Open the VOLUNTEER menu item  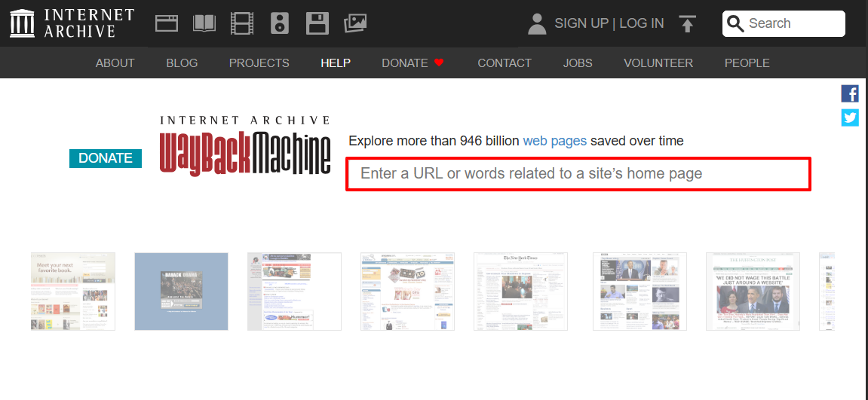[x=658, y=63]
